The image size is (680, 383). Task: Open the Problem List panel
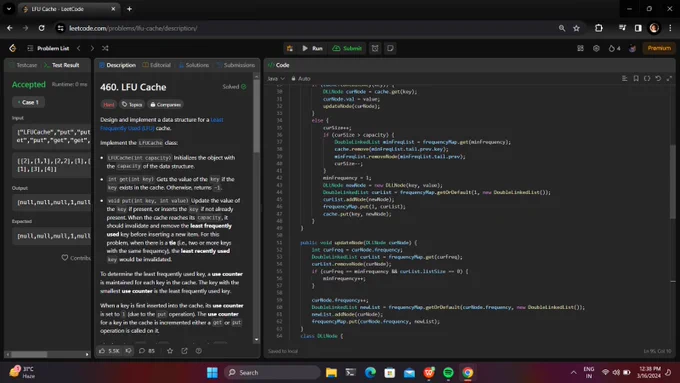click(x=48, y=48)
